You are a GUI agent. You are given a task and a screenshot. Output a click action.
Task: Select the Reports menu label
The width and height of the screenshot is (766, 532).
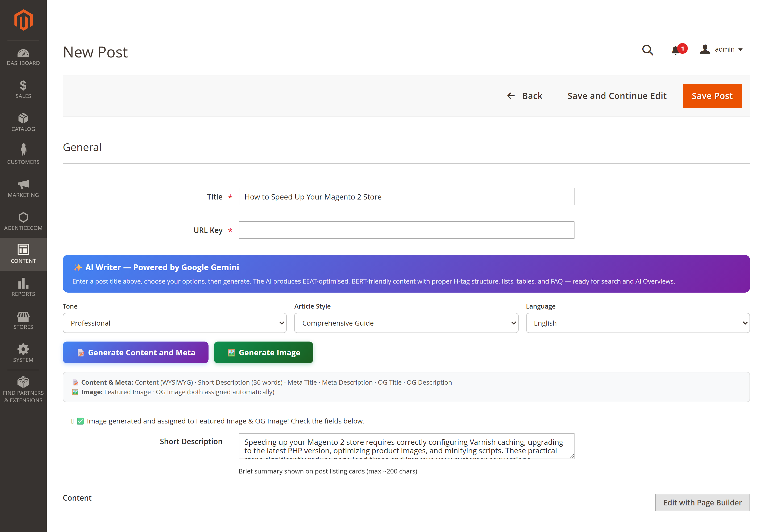(x=23, y=294)
